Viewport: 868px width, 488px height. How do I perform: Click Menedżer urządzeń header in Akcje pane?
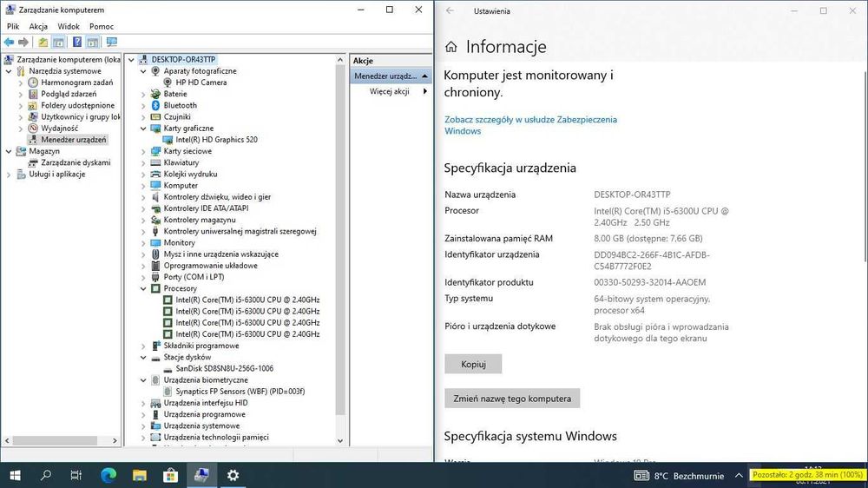click(391, 76)
